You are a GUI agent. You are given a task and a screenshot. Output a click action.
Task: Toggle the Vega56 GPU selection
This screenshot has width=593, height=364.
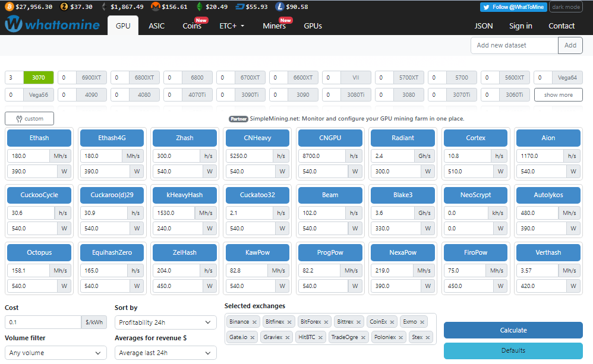click(38, 95)
